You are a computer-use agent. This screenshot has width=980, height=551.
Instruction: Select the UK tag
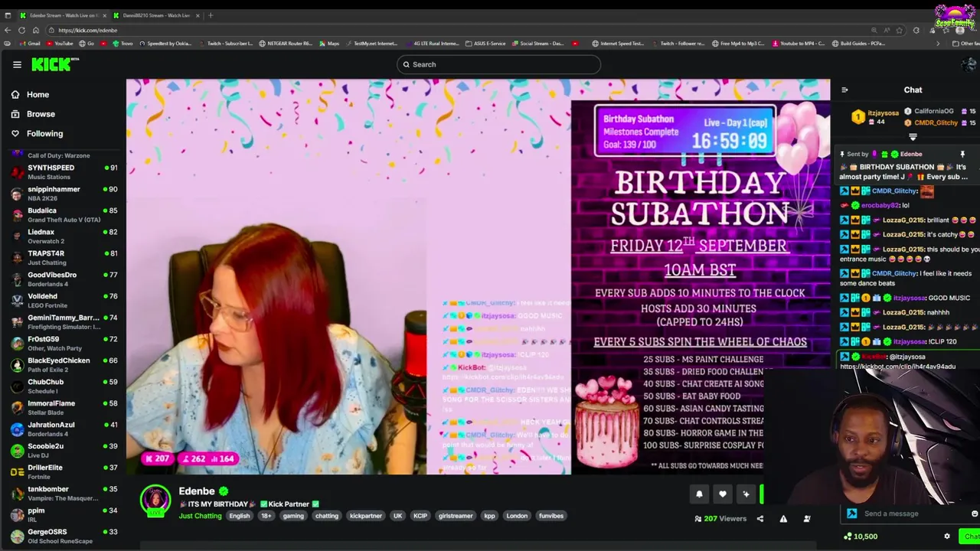(397, 516)
